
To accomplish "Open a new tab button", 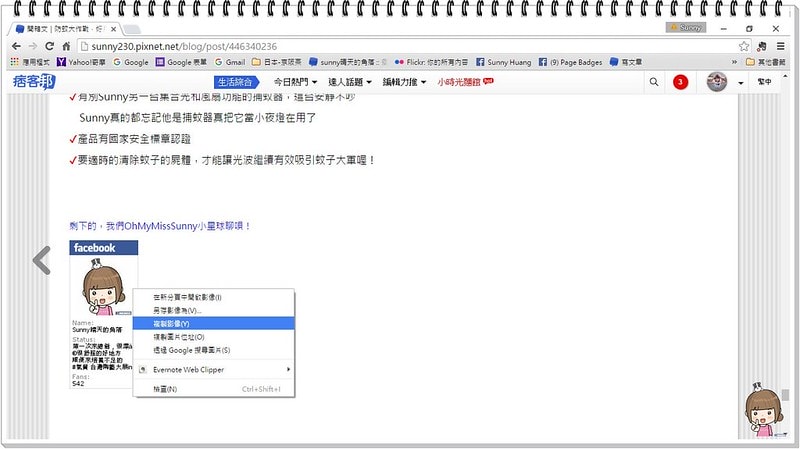I will coord(132,29).
